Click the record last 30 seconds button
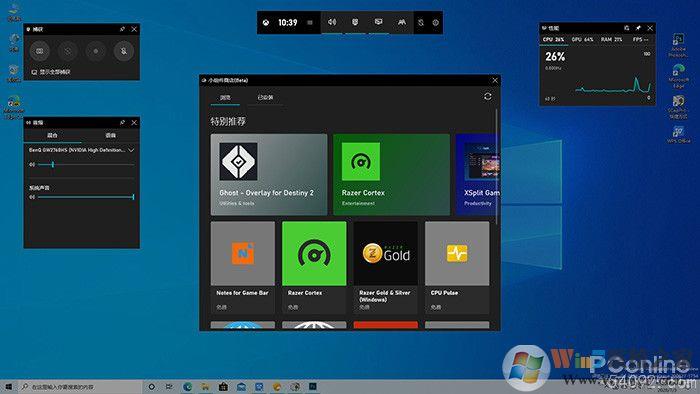700x394 pixels. click(x=67, y=51)
